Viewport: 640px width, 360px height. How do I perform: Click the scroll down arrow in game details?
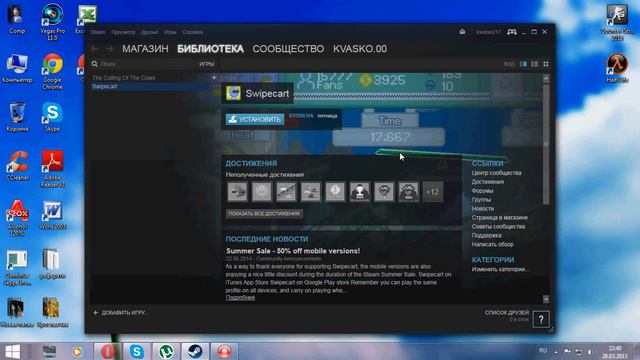point(546,299)
